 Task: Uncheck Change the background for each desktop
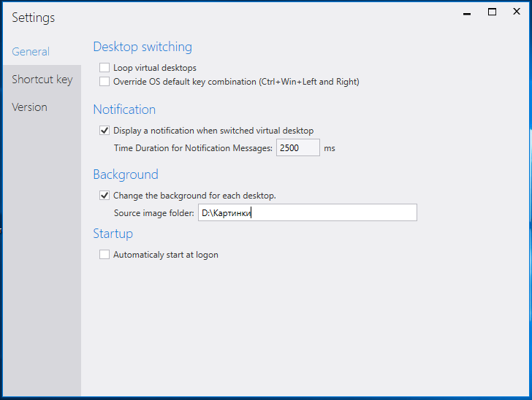(104, 195)
